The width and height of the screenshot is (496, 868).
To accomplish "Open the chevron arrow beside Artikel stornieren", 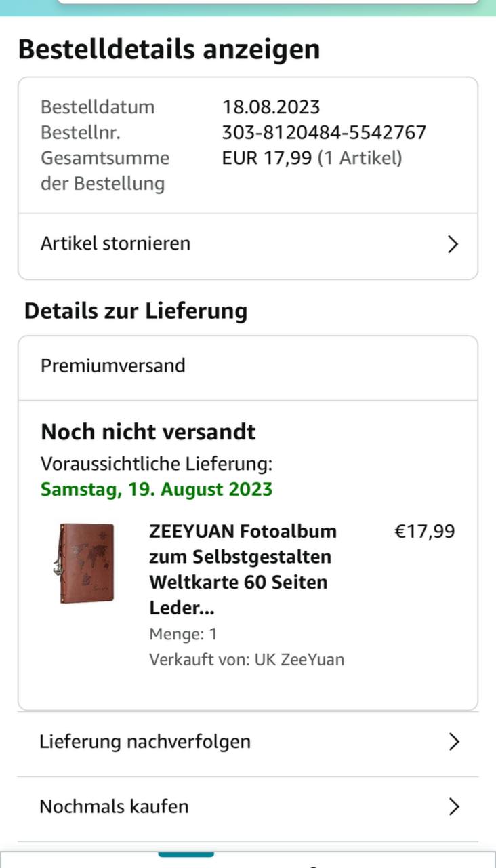I will pos(453,244).
